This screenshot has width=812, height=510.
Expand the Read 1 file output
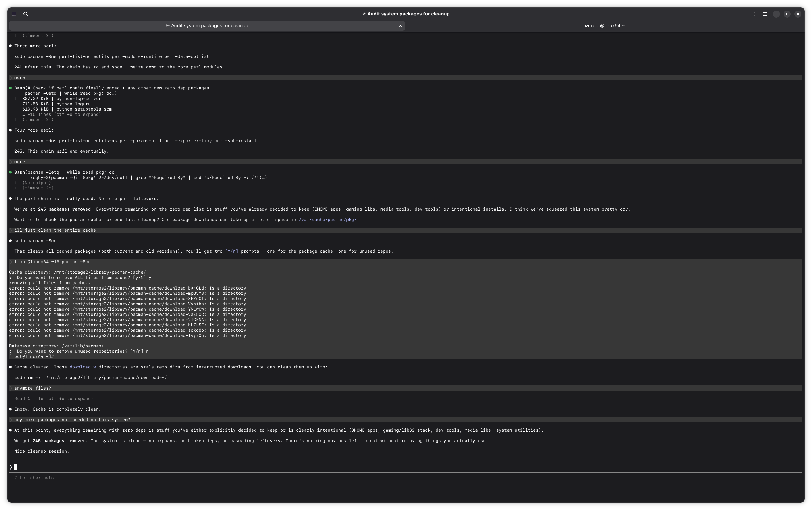(54, 399)
